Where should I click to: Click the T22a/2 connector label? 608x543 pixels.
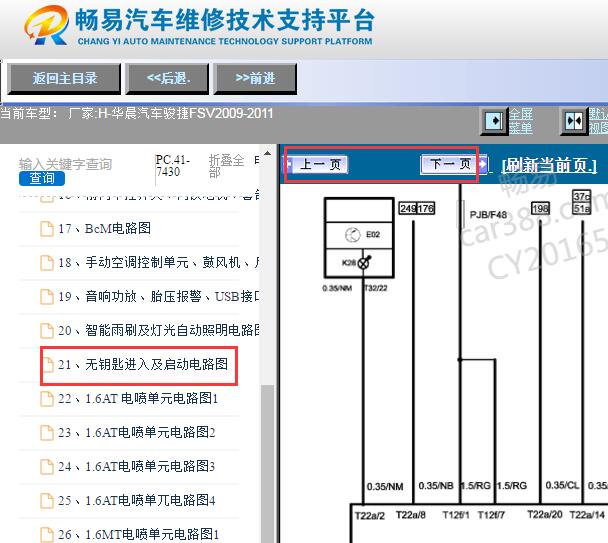(370, 515)
